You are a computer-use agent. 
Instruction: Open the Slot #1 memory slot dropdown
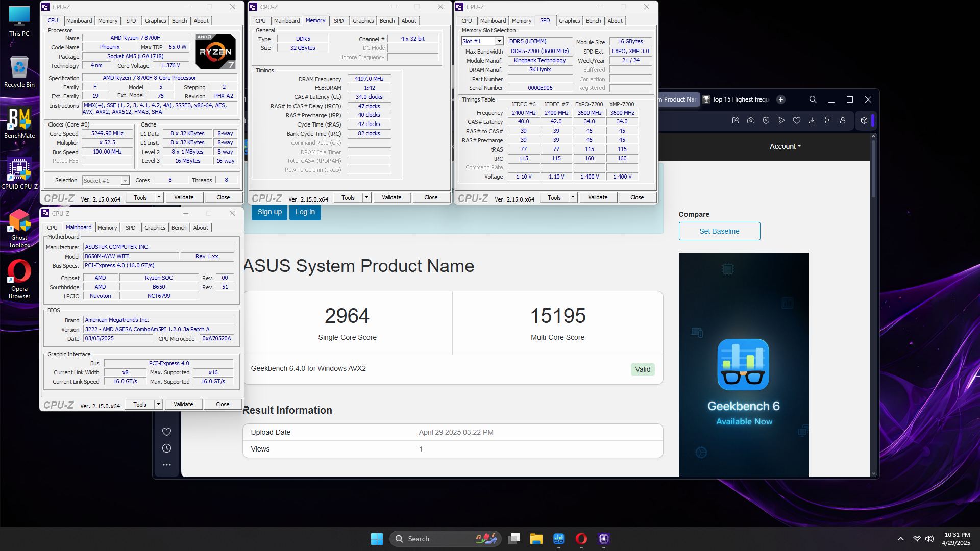[482, 41]
